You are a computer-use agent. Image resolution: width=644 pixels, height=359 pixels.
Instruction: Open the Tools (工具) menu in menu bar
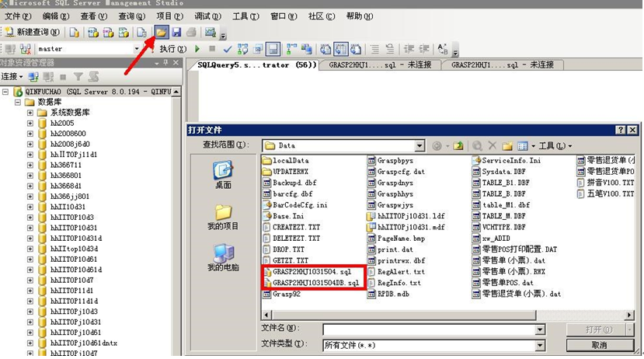pos(245,16)
